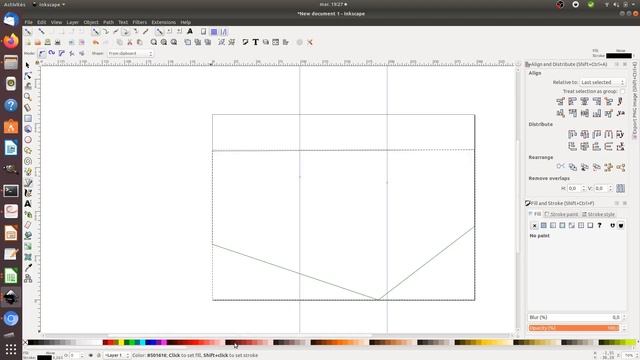The image size is (640, 360).
Task: Toggle layer visibility eye in status bar
Action: click(91, 356)
